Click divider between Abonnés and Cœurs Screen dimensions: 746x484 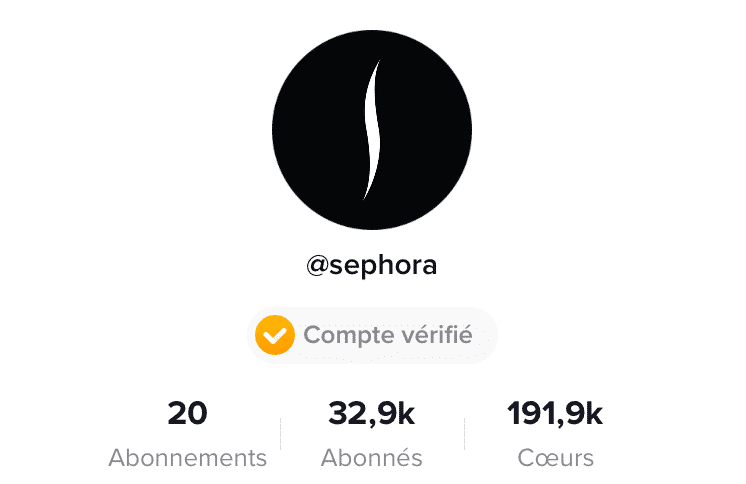[464, 434]
